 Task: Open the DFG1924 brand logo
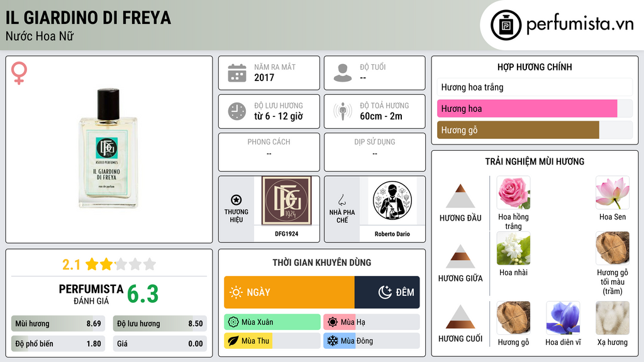click(x=287, y=200)
